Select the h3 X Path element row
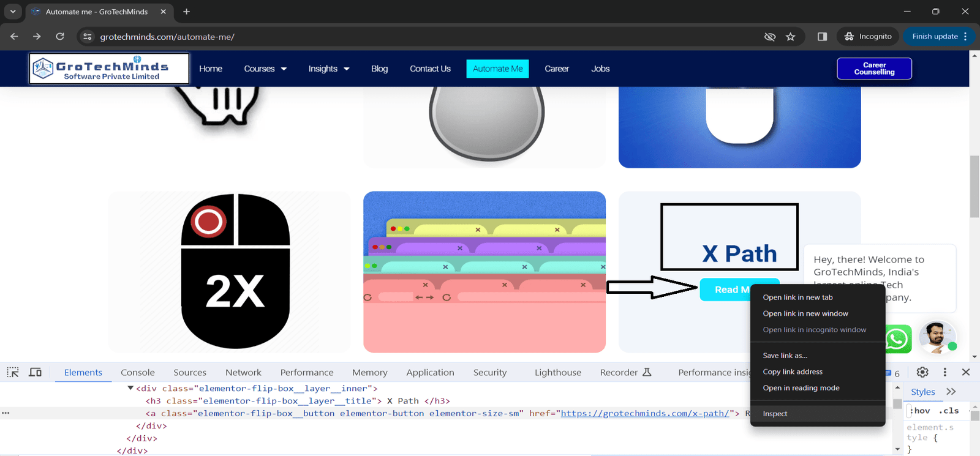 point(297,401)
